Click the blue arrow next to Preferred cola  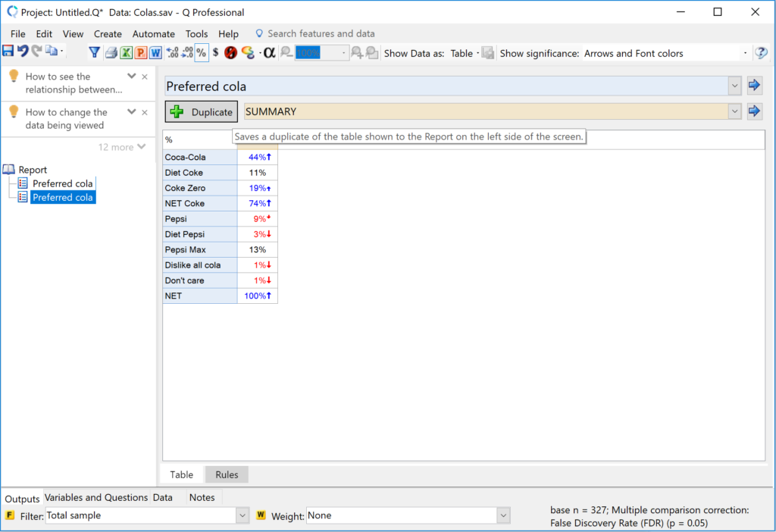(754, 85)
